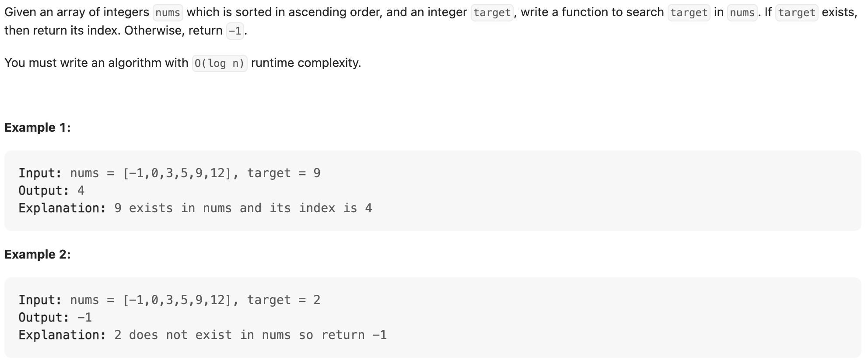Click the bold "Output:" label in Example 1

[44, 191]
